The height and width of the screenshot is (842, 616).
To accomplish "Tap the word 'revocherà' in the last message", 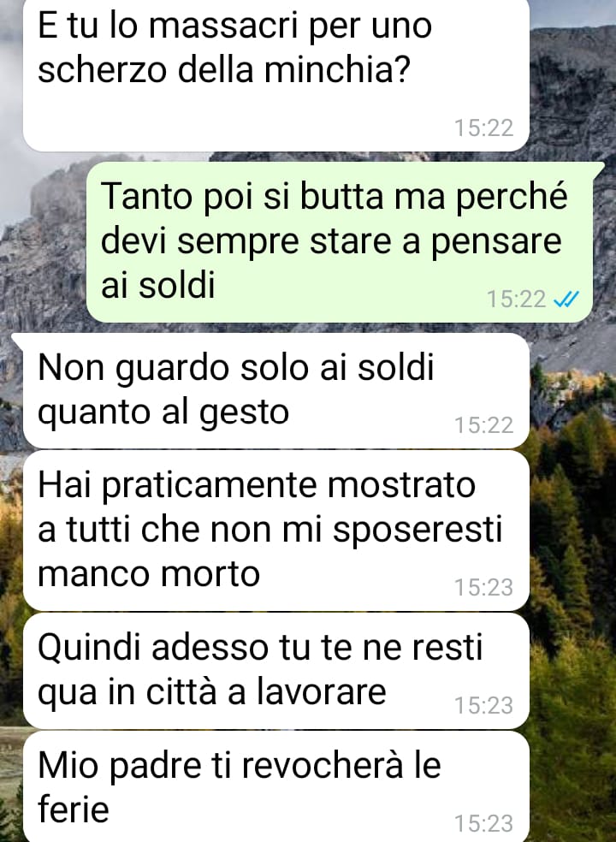I will pos(322,765).
